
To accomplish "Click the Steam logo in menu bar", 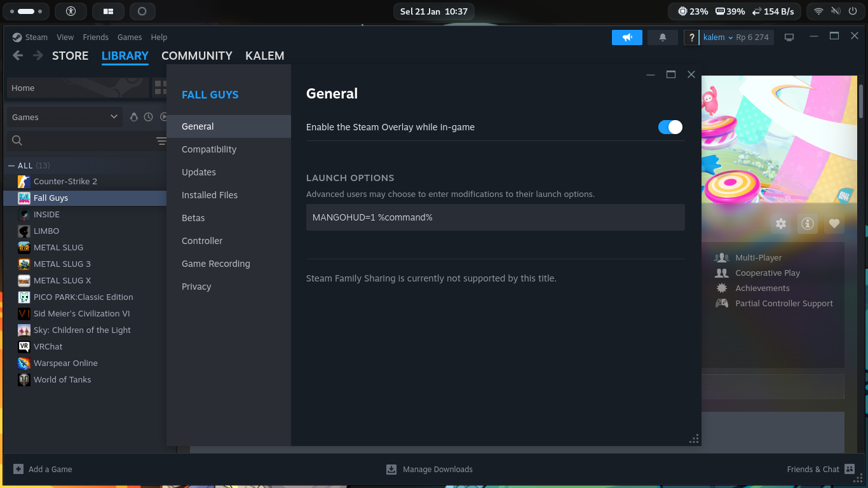I will coord(18,37).
